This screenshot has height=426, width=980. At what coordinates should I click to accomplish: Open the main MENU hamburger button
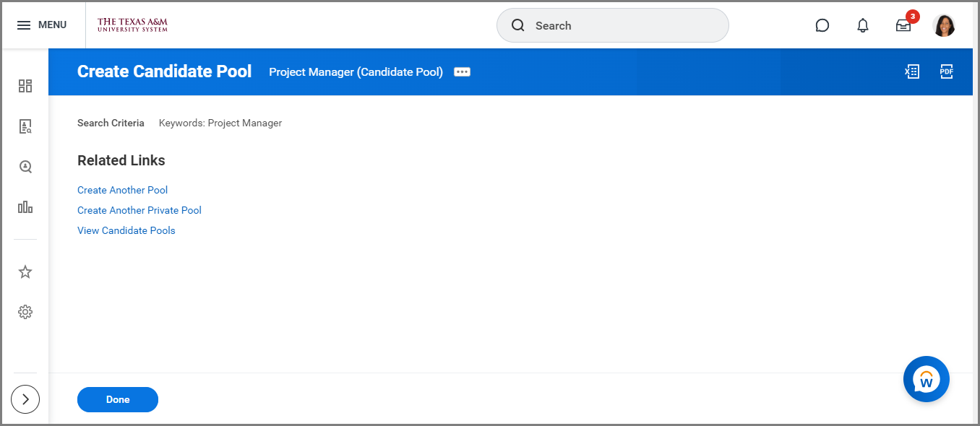pyautogui.click(x=41, y=25)
